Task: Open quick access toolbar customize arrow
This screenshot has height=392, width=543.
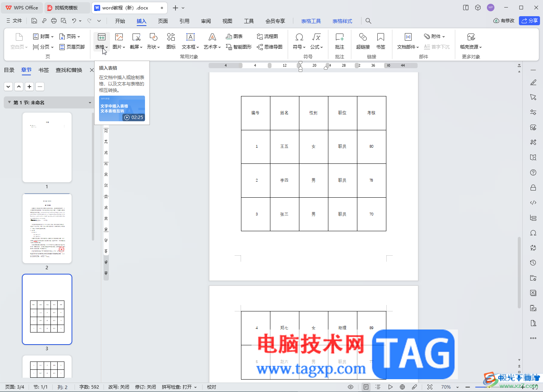Action: pos(99,21)
